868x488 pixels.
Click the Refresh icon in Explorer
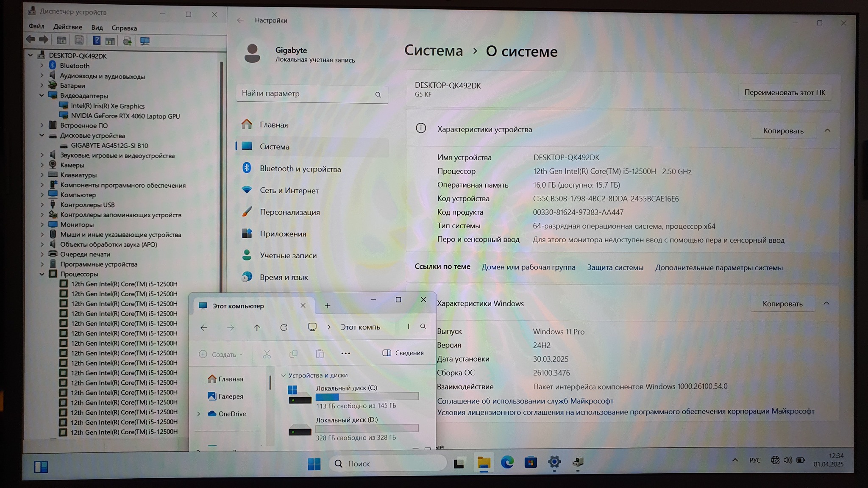(x=284, y=327)
